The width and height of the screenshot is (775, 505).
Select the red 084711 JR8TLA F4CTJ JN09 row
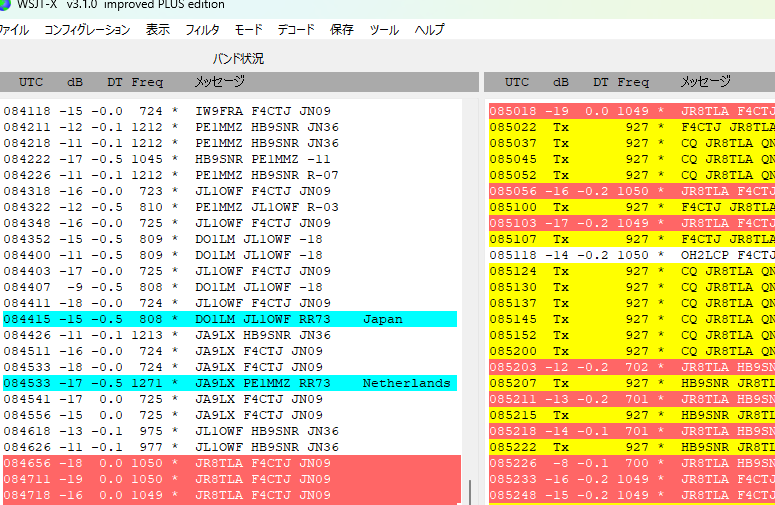(x=232, y=479)
